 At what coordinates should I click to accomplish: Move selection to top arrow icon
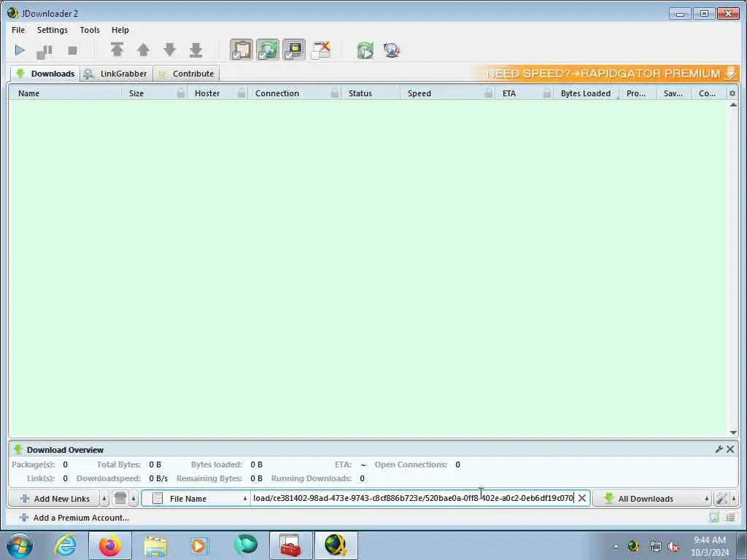tap(117, 50)
